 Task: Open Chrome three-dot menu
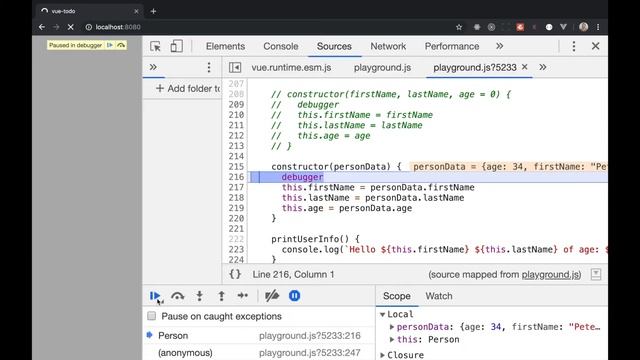(598, 27)
